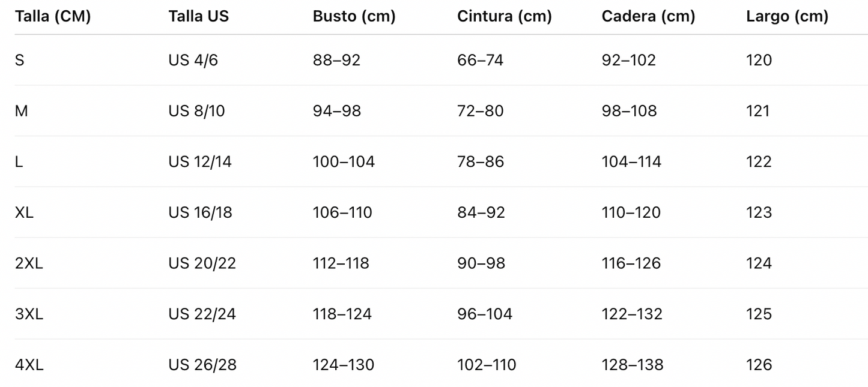Click the Talla (CM) column header
Image resolution: width=868 pixels, height=387 pixels.
click(x=53, y=17)
